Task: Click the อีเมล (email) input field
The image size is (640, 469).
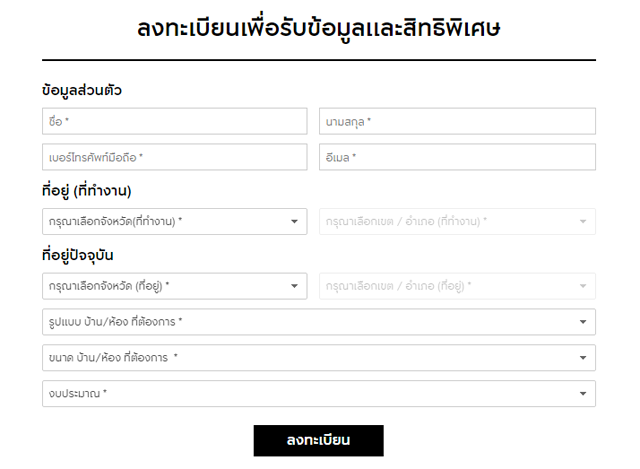Action: pyautogui.click(x=457, y=157)
